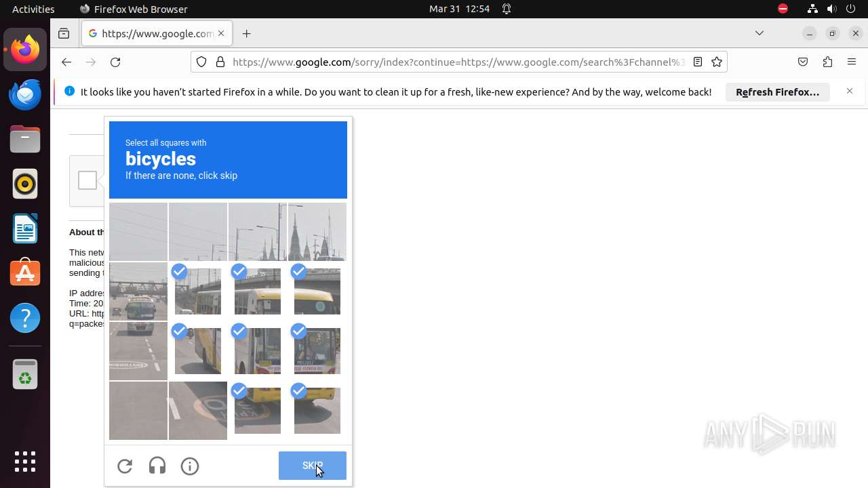Tick the reCAPTCHA checkbox behind the challenge
Viewport: 868px width, 488px height.
tap(87, 180)
